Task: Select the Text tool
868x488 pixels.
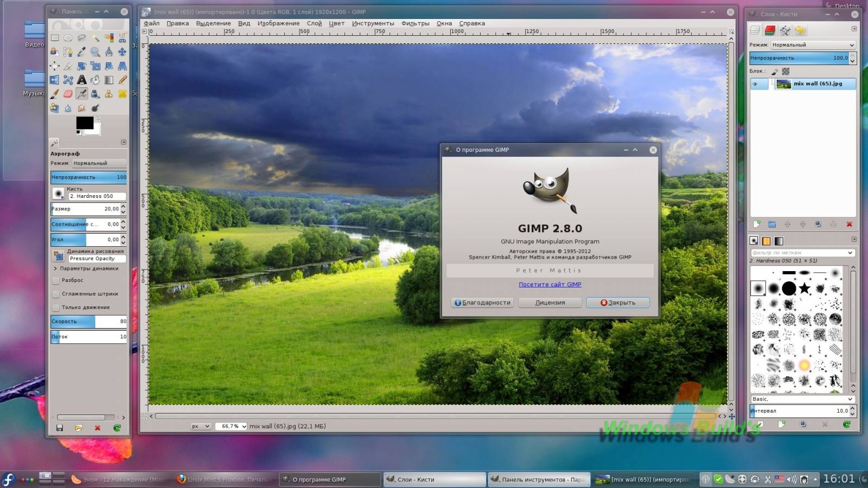Action: [81, 80]
